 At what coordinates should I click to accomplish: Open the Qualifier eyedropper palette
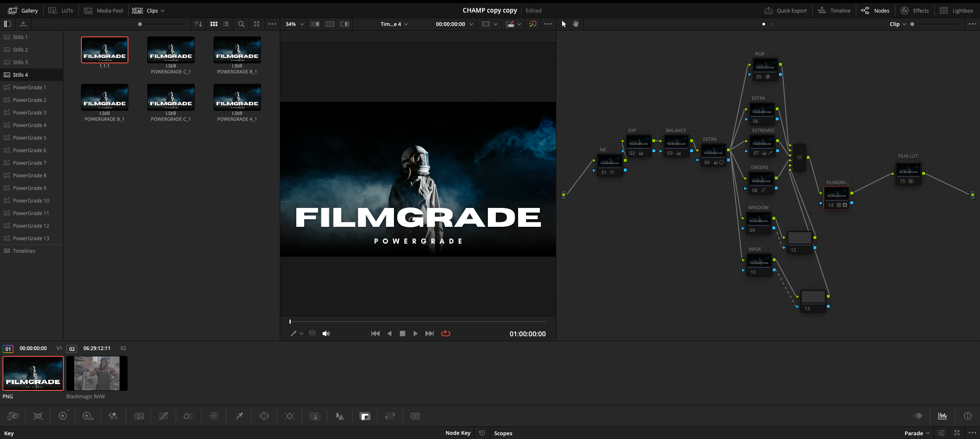click(x=239, y=416)
